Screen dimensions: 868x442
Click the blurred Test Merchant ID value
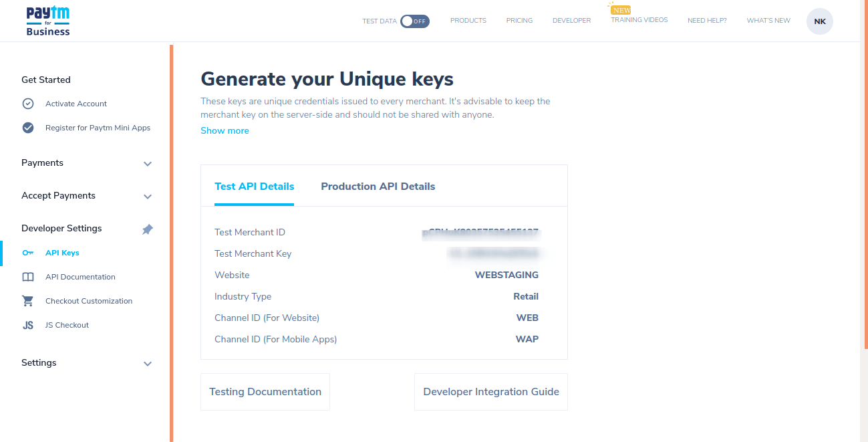point(480,233)
